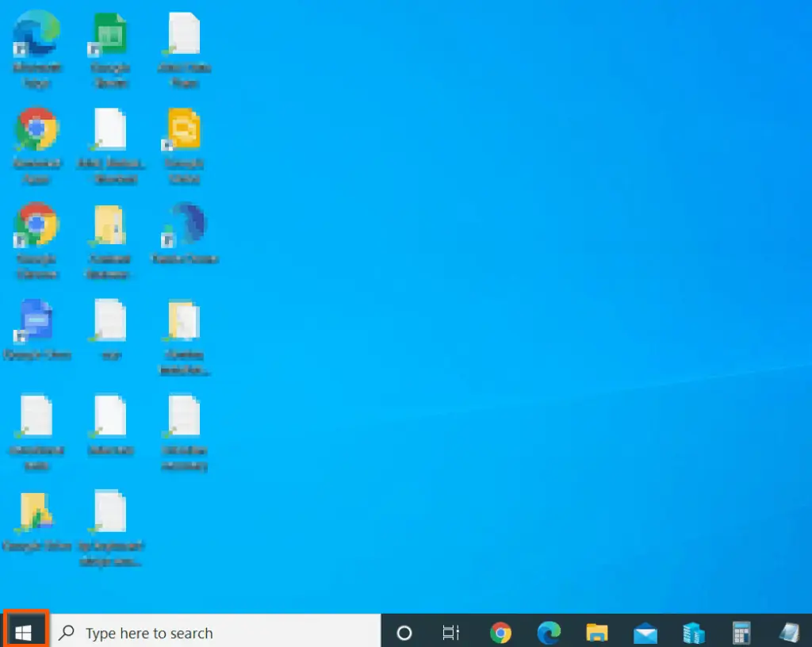Viewport: 812px width, 647px height.
Task: Launch Microsoft Edge from the taskbar
Action: tap(549, 633)
